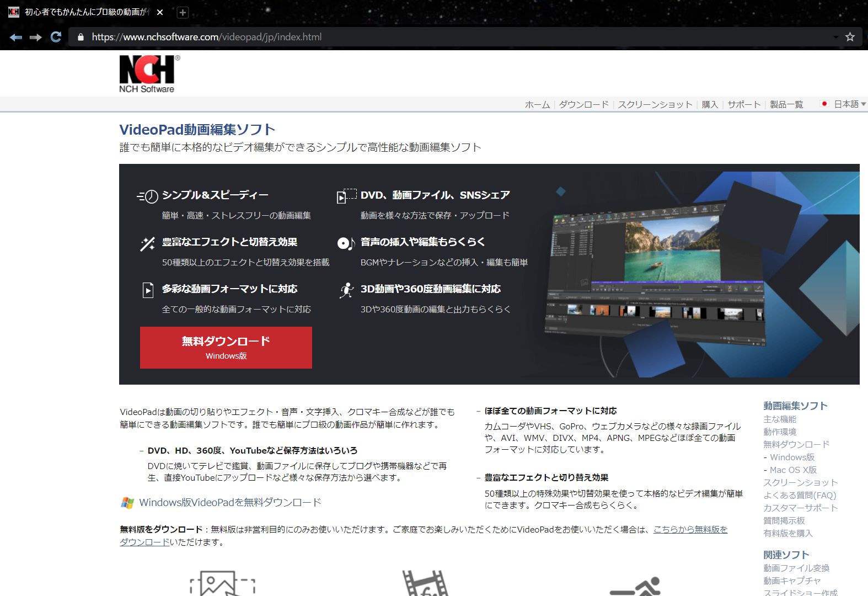Viewport: 868px width, 596px height.
Task: Click the 無料版をダウンロード bold text
Action: coord(161,530)
